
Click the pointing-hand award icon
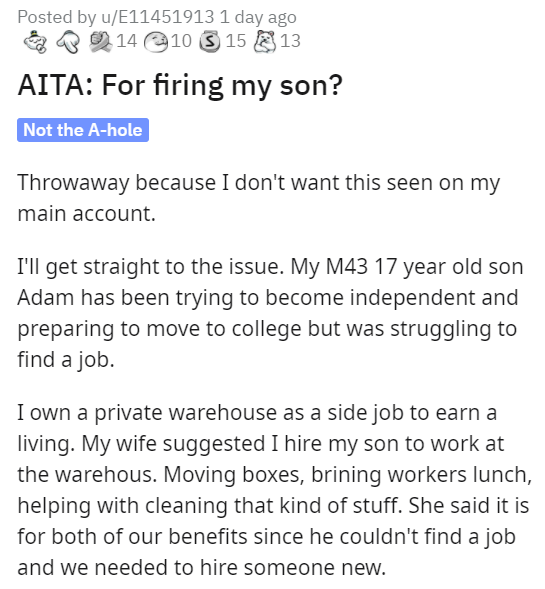(x=68, y=41)
